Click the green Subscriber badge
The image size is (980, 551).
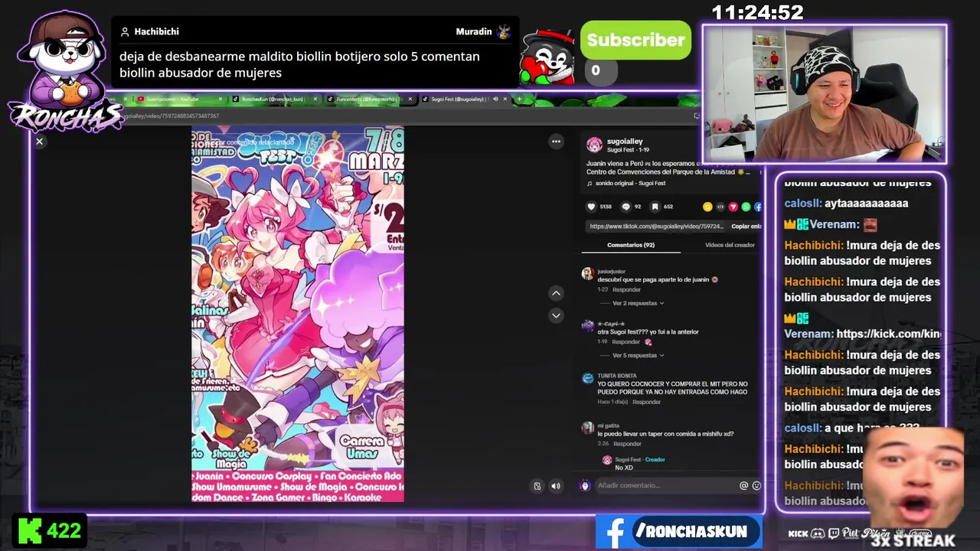635,40
